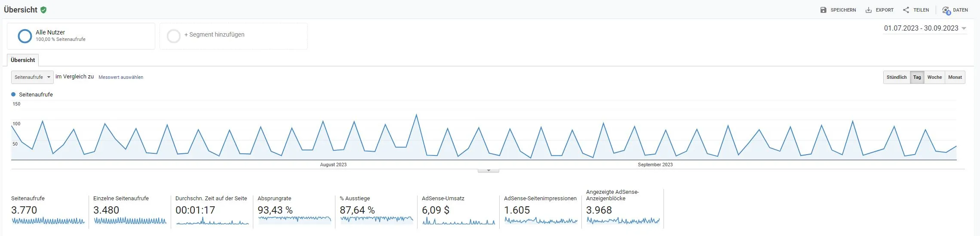Viewport: 980px width, 236px height.
Task: Click the AdSense-Umsatz sparkline
Action: coord(459,221)
